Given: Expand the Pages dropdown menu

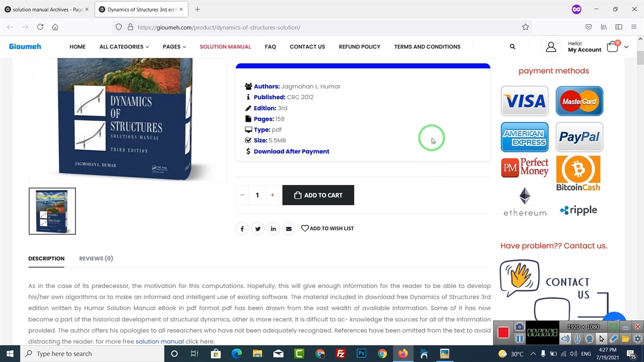Looking at the screenshot, I should pos(174,47).
